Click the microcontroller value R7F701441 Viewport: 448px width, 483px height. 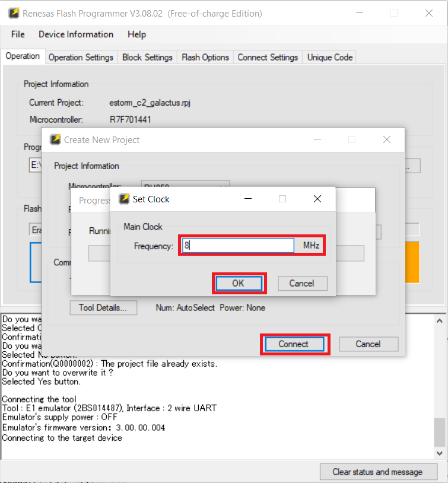(130, 119)
